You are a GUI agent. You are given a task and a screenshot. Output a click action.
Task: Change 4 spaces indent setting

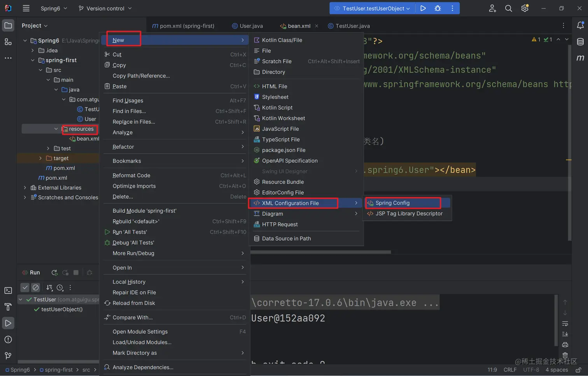coord(556,370)
